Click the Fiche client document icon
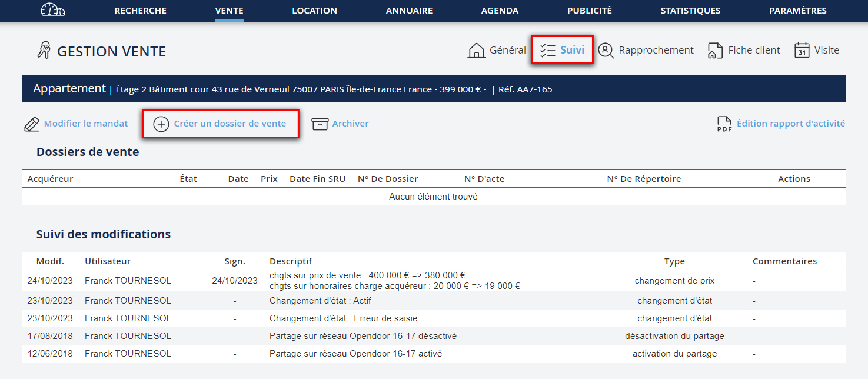 point(715,51)
